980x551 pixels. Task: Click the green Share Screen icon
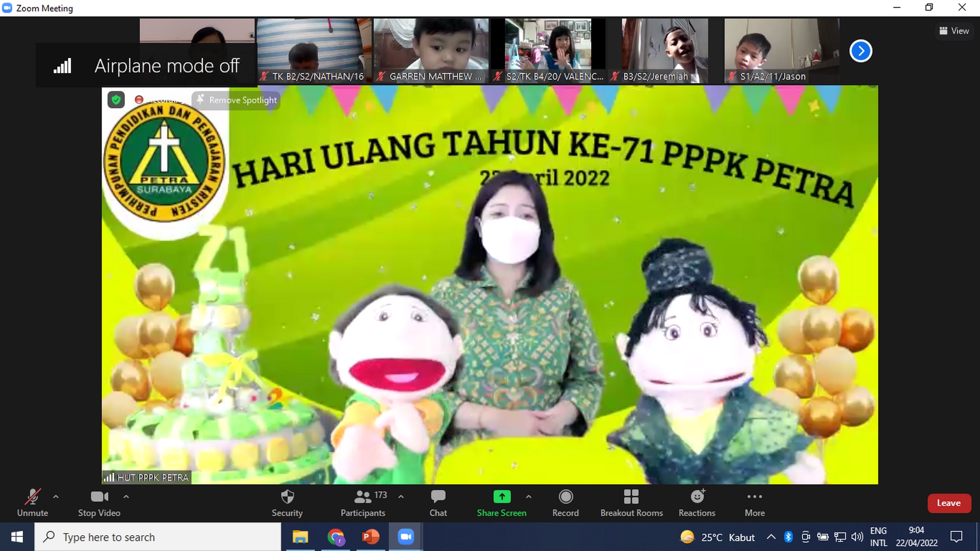[501, 496]
